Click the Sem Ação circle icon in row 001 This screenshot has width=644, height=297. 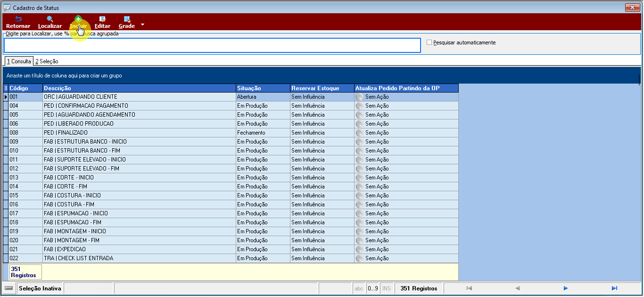click(x=360, y=97)
